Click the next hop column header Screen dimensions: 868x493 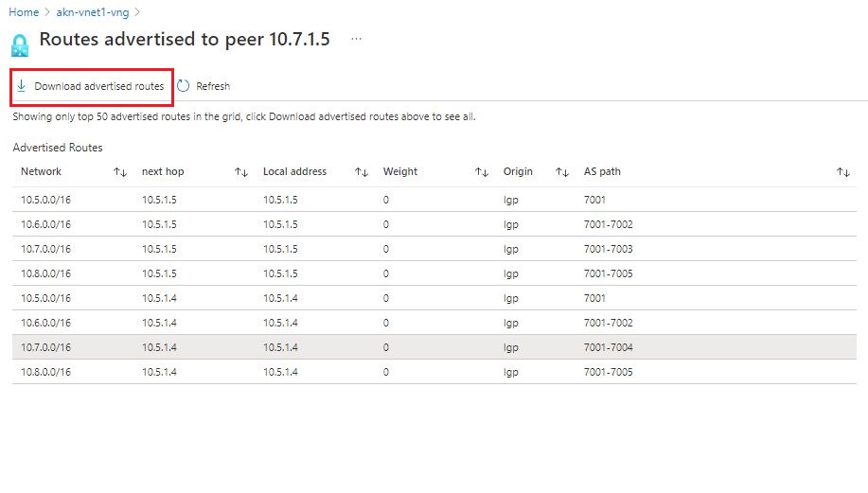[163, 171]
